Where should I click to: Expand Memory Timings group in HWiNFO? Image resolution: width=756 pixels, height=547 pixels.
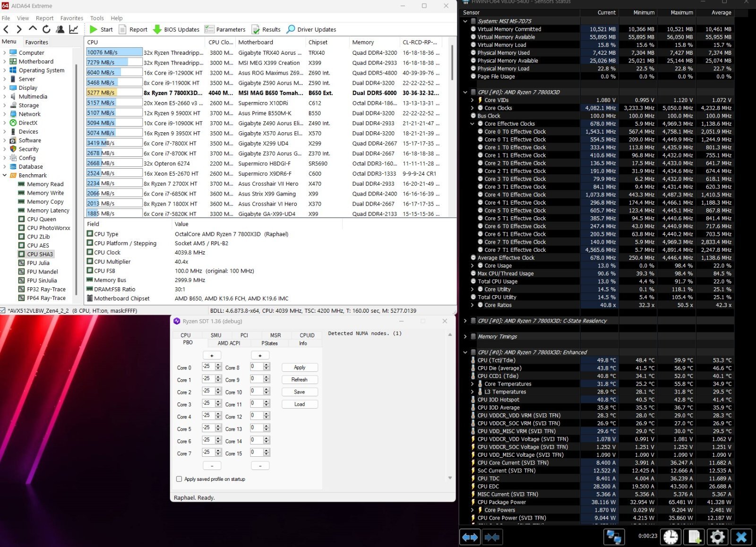[x=465, y=337]
